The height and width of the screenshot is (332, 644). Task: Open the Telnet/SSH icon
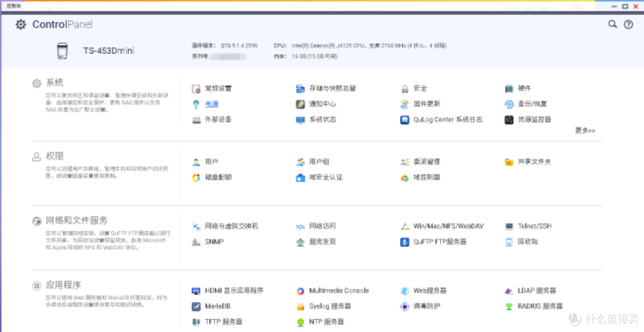click(x=509, y=226)
